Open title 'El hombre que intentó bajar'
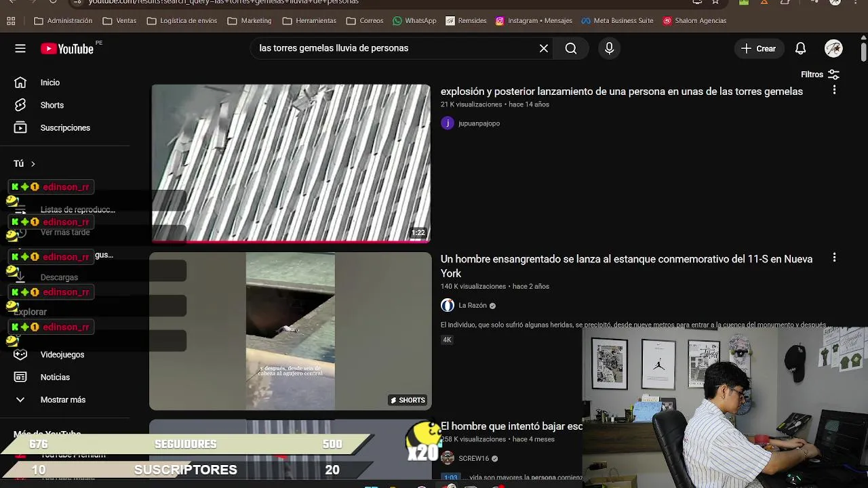 tap(512, 426)
